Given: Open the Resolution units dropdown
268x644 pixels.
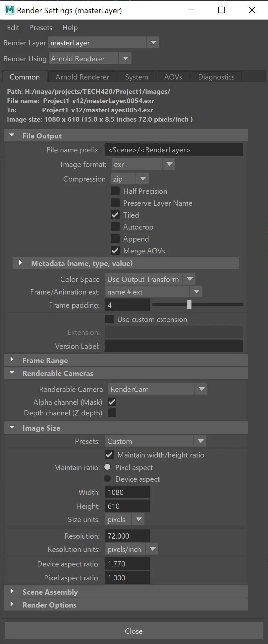Looking at the screenshot, I should [x=132, y=549].
